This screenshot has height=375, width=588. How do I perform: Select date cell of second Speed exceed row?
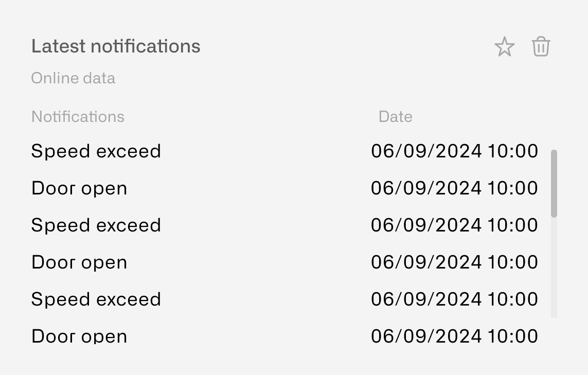[x=454, y=225]
